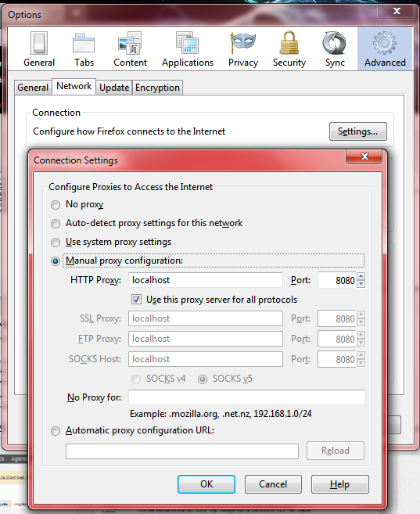Open the Privacy mask pane
This screenshot has height=514, width=420.
243,49
